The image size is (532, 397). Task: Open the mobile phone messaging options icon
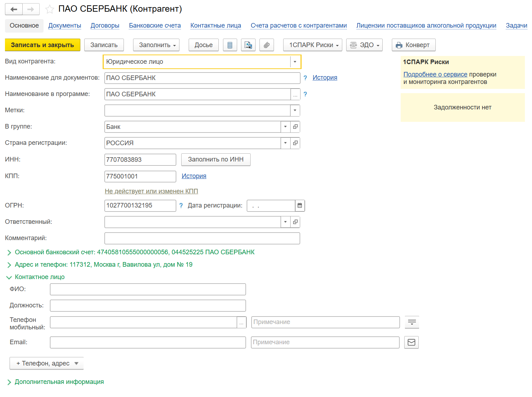[x=412, y=322]
